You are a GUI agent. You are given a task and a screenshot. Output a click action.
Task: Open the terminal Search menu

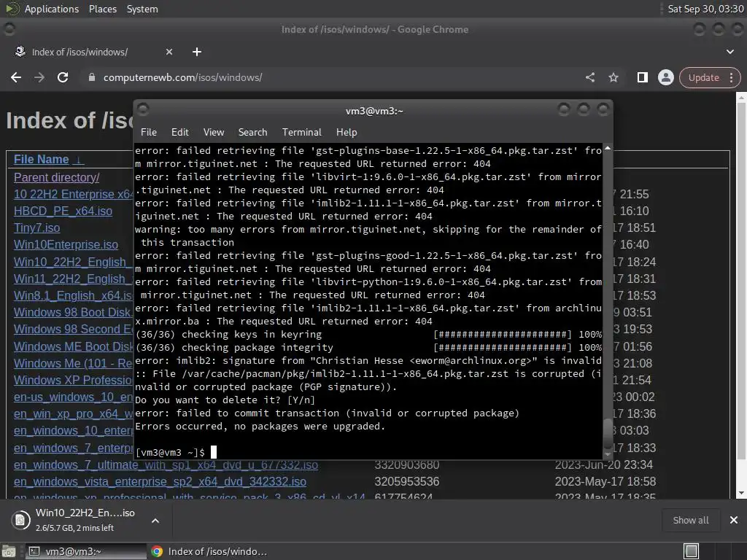point(252,133)
